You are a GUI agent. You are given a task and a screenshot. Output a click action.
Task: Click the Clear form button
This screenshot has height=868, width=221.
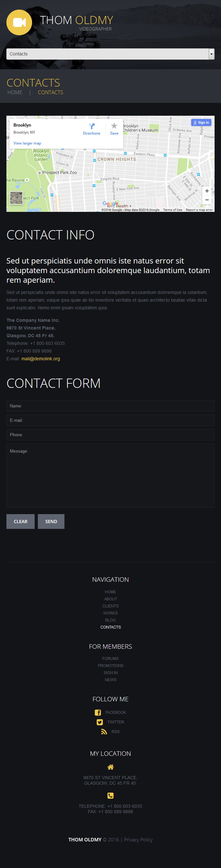click(21, 522)
